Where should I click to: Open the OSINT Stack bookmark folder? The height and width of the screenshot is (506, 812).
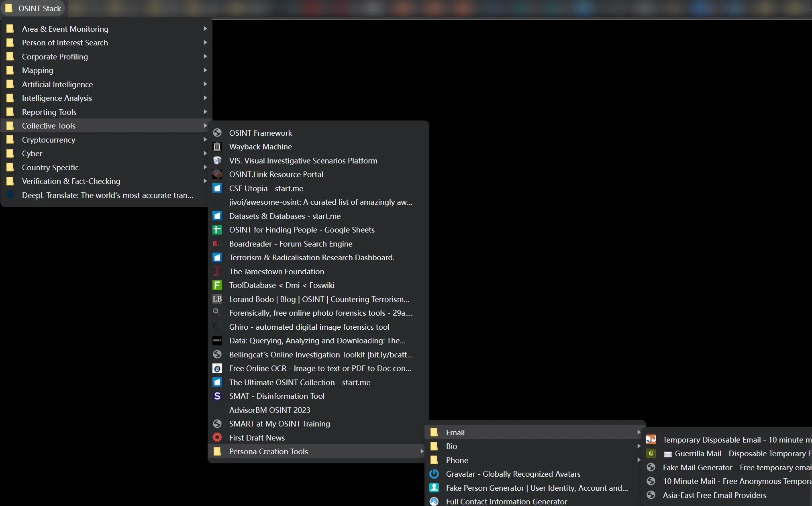point(34,8)
